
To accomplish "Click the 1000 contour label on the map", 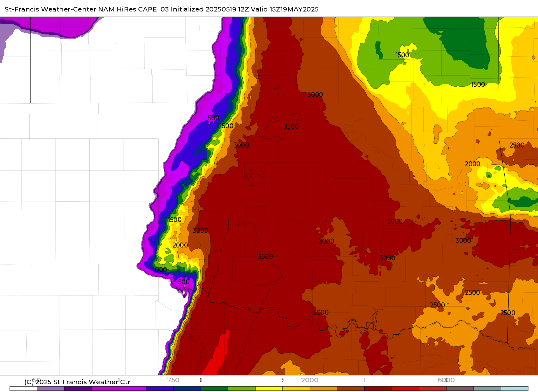I will click(160, 270).
